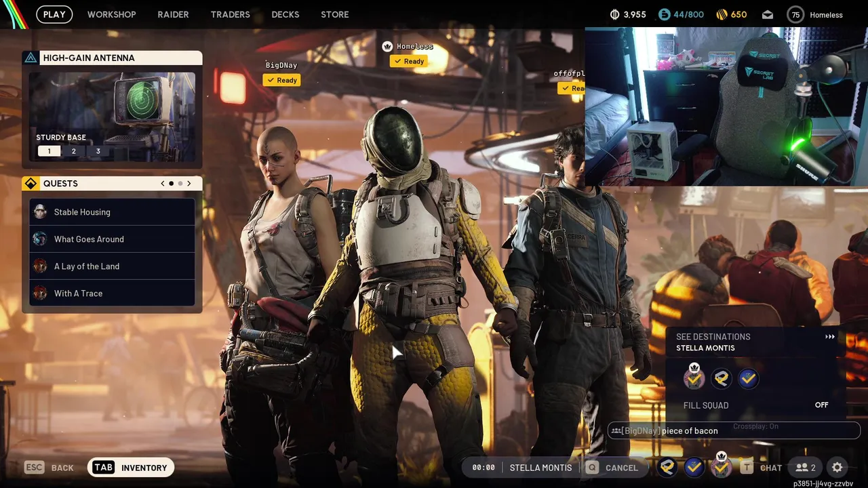Click the grey Q-logo avatar in destinations panel
The height and width of the screenshot is (488, 868).
(x=722, y=379)
